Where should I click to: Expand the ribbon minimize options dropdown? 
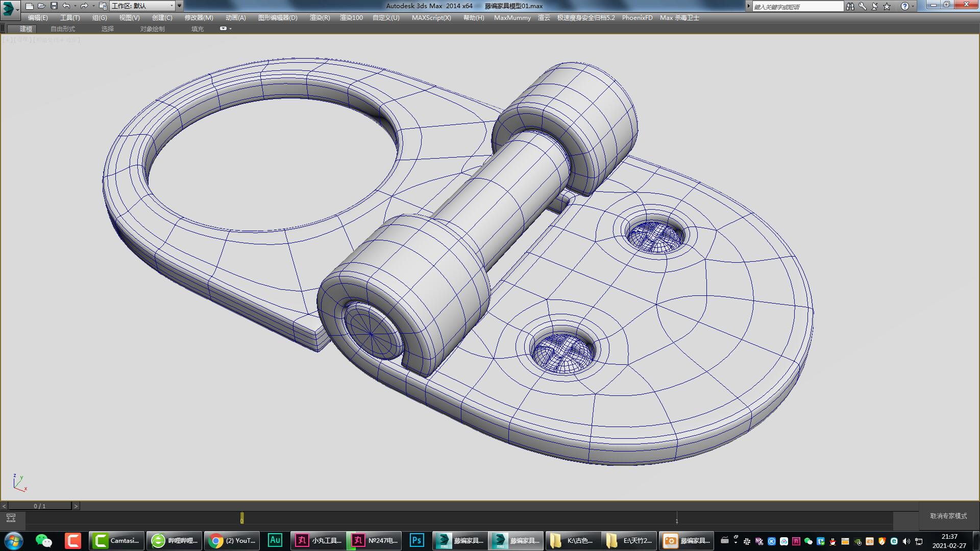pyautogui.click(x=231, y=29)
